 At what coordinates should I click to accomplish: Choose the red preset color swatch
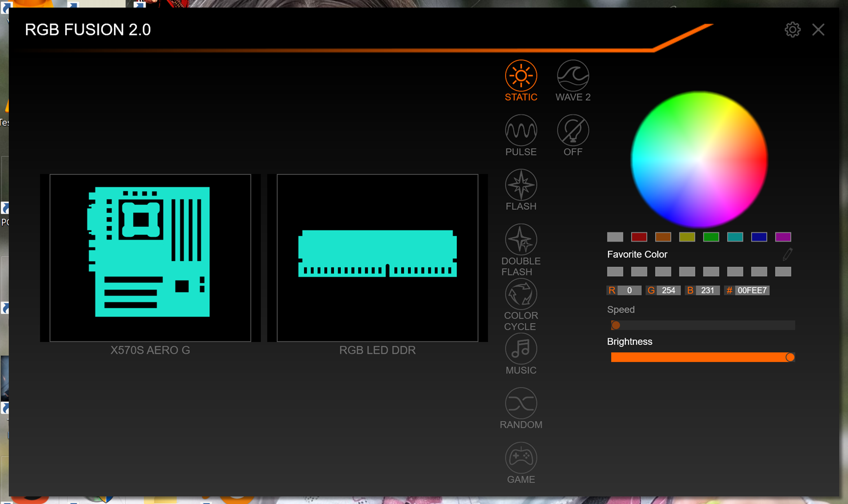click(x=639, y=237)
